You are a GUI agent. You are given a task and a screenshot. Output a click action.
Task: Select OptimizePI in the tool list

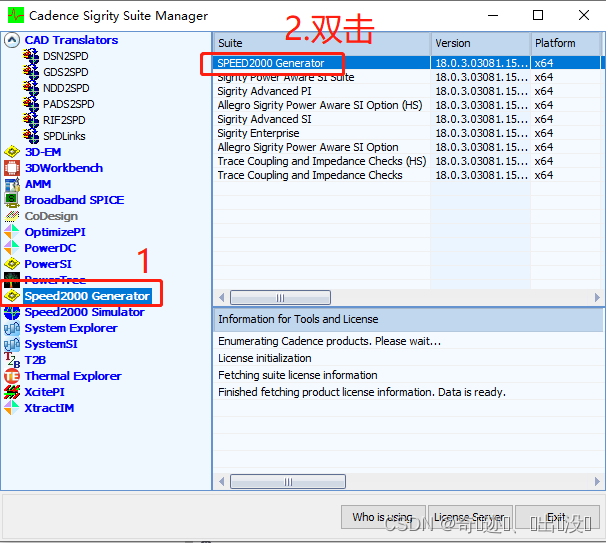tap(55, 232)
